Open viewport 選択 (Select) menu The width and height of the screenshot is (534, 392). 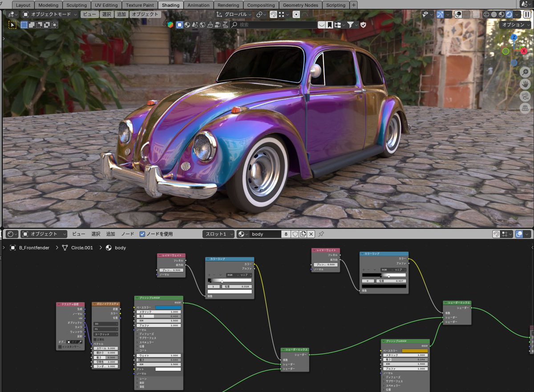(107, 14)
